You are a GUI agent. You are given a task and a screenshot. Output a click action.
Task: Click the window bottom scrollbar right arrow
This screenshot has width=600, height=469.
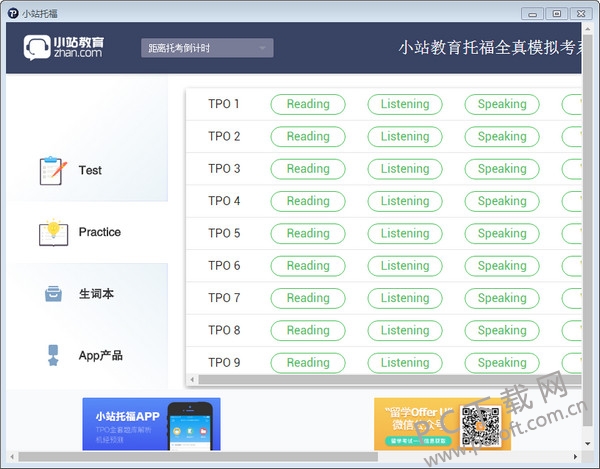[x=575, y=457]
